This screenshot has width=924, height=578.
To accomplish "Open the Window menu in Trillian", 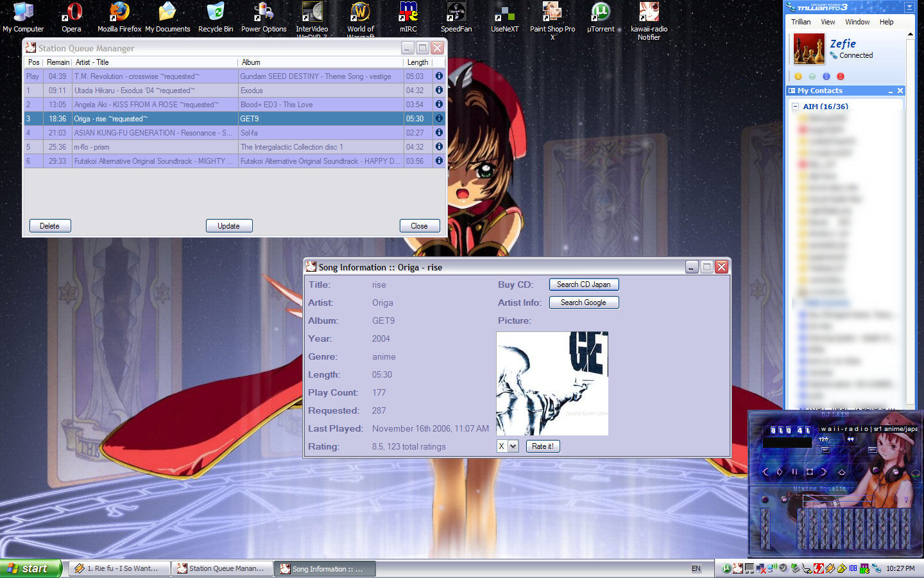I will click(857, 22).
